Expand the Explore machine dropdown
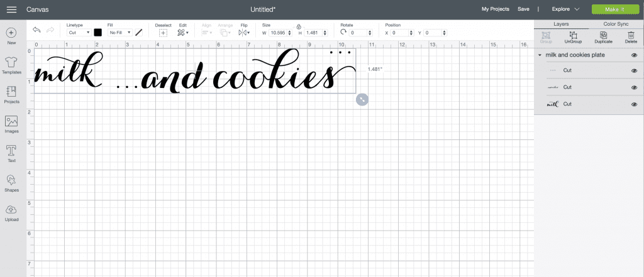 [565, 9]
